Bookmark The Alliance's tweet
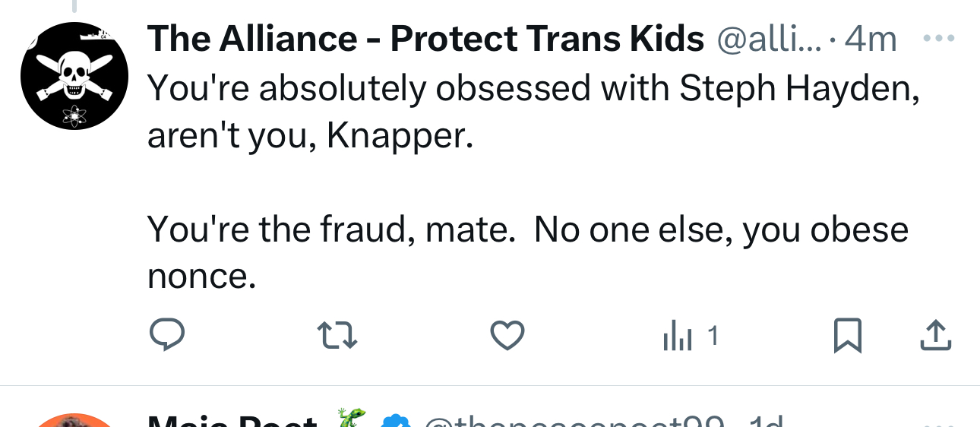The image size is (980, 427). pyautogui.click(x=847, y=335)
